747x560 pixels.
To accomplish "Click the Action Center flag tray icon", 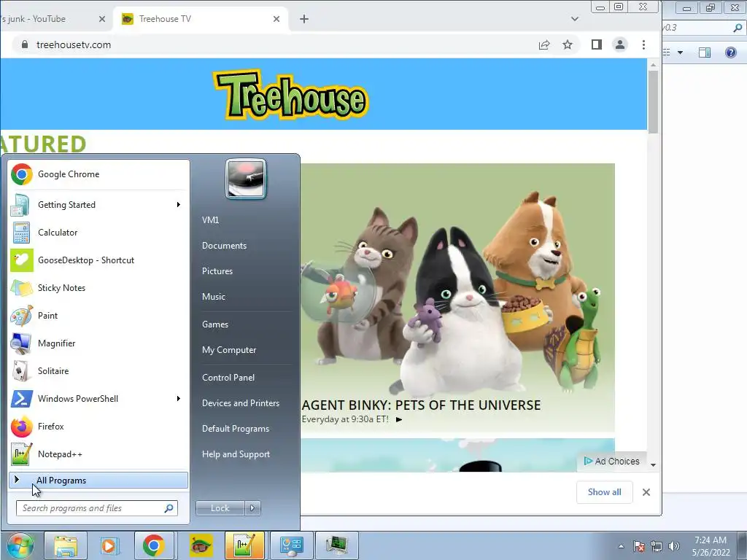I will [x=639, y=546].
